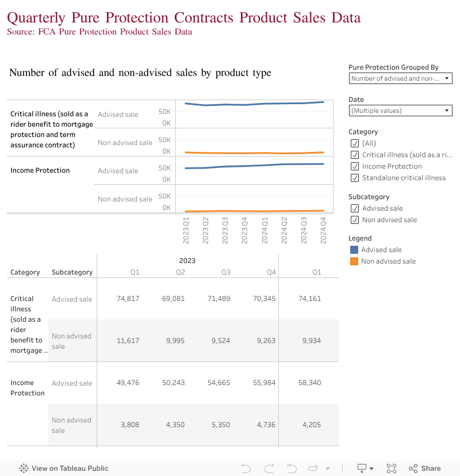
Task: Click the Share button label
Action: (x=431, y=469)
